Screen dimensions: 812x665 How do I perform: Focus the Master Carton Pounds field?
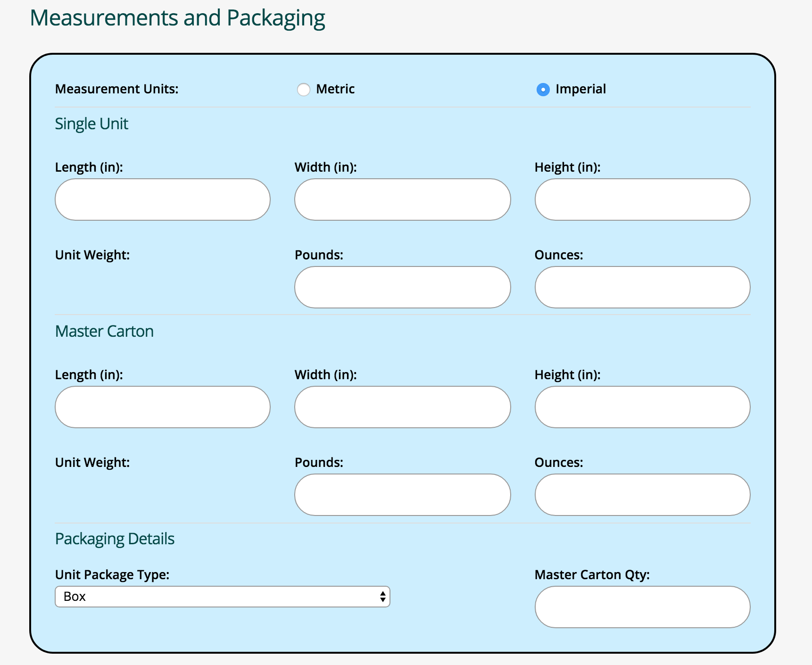pos(403,495)
